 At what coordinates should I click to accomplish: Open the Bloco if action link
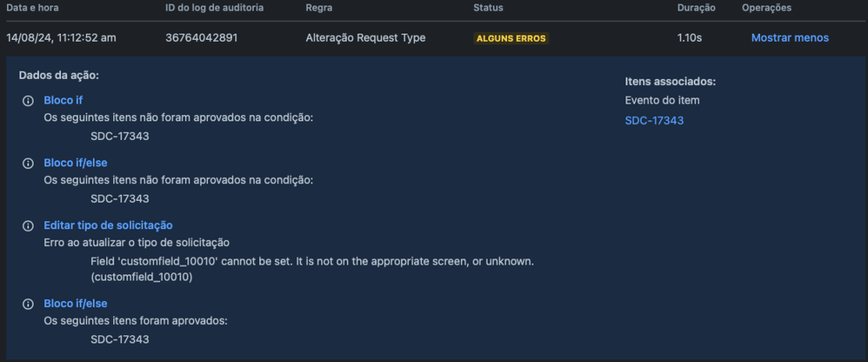tap(63, 100)
